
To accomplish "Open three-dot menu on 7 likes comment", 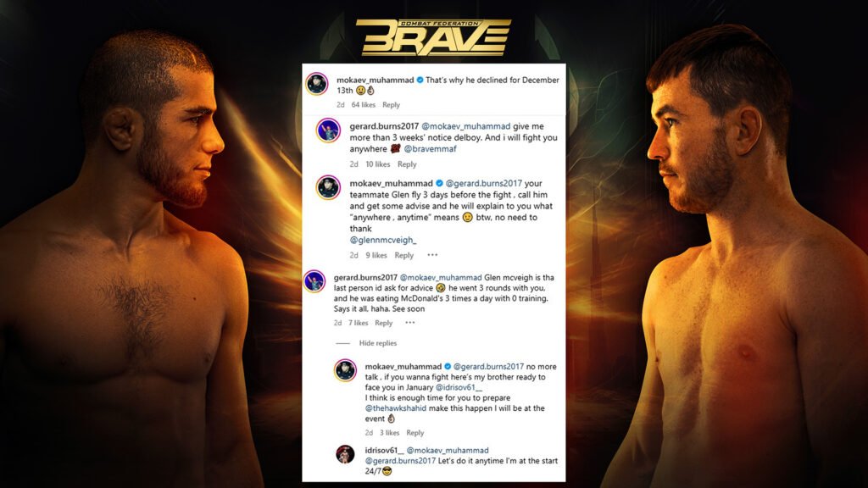I will (409, 323).
